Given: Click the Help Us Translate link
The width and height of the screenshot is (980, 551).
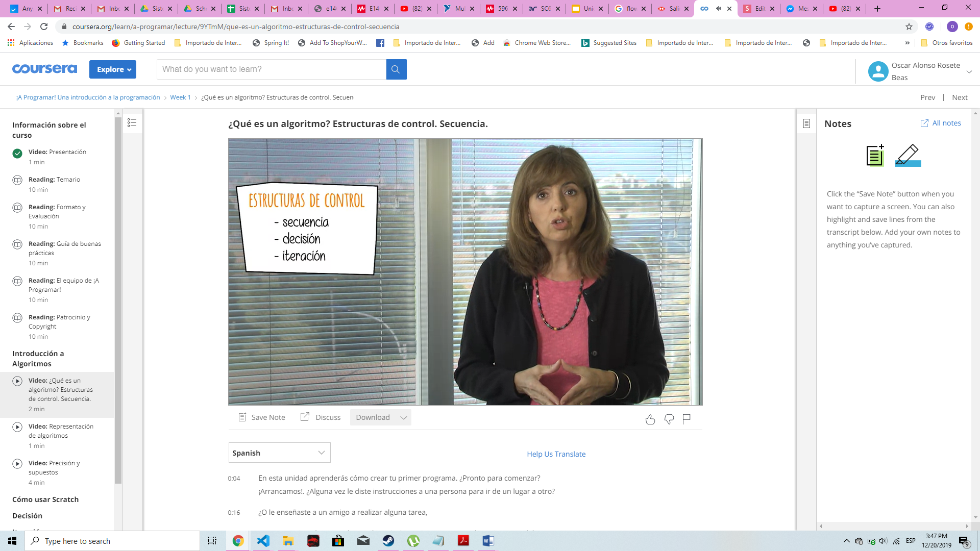Looking at the screenshot, I should (556, 454).
